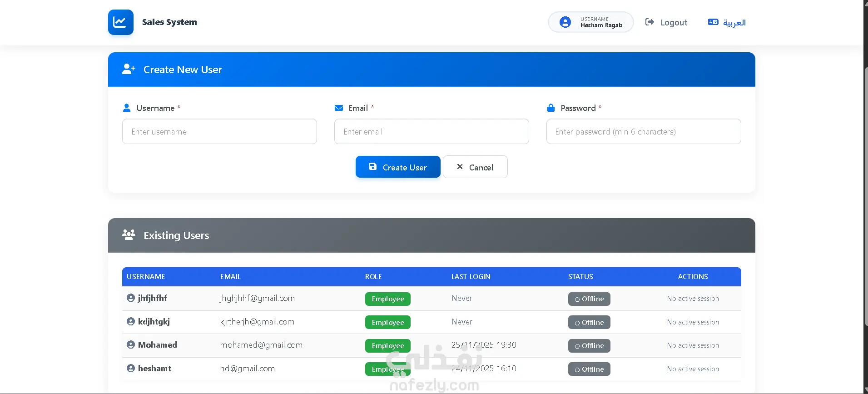Click No active session for jhfjhfhf
This screenshot has width=868, height=394.
(x=693, y=299)
